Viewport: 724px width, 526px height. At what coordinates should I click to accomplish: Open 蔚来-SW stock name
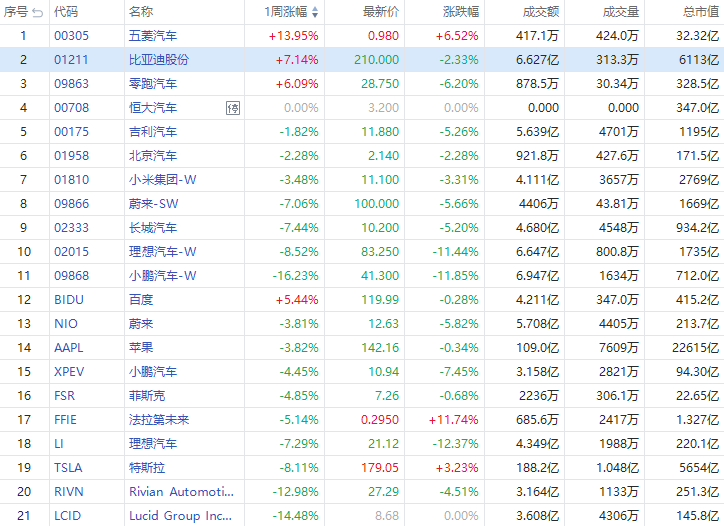[x=153, y=204]
